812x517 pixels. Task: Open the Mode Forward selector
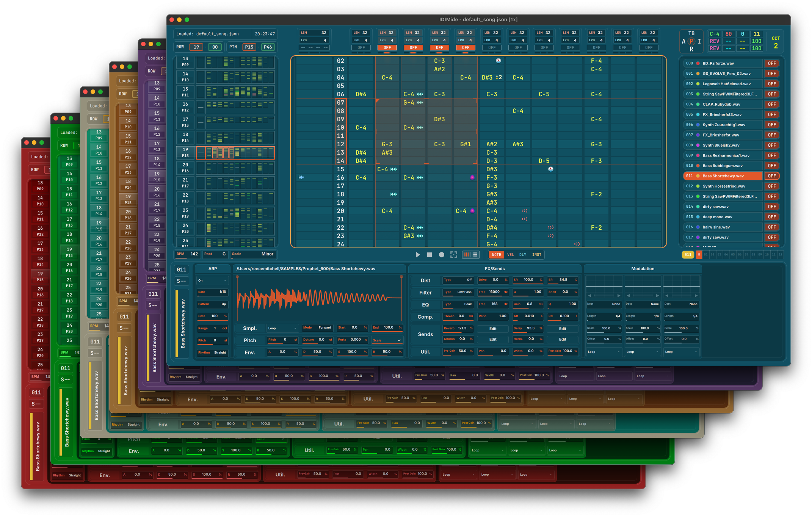click(317, 328)
